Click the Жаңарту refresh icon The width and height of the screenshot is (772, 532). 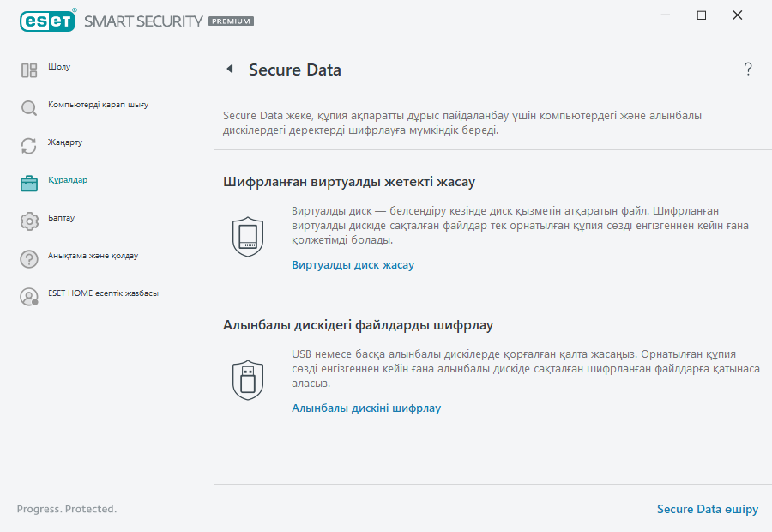28,143
